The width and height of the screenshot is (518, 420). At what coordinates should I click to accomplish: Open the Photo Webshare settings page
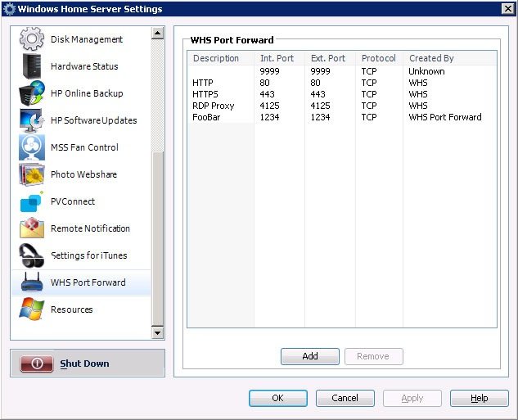pyautogui.click(x=84, y=174)
